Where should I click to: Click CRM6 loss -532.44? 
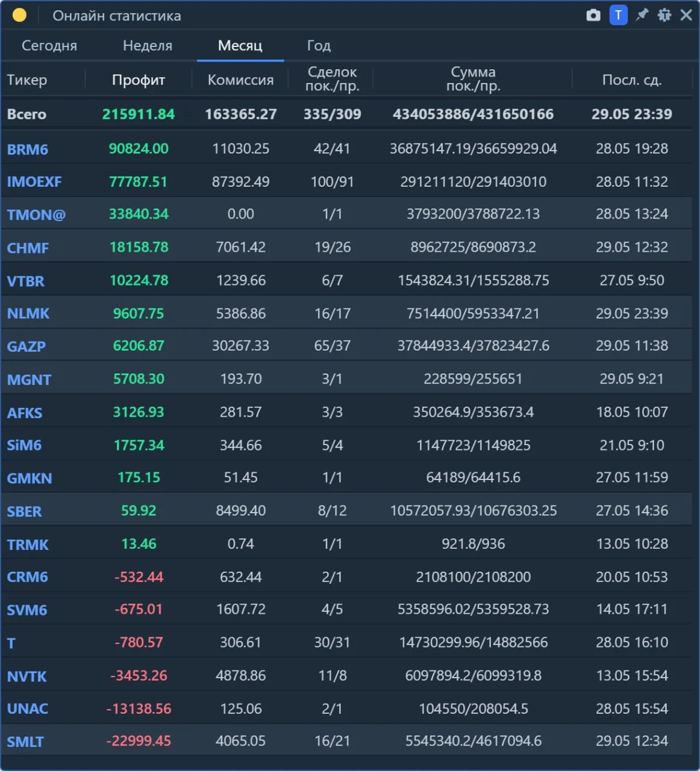pyautogui.click(x=139, y=578)
